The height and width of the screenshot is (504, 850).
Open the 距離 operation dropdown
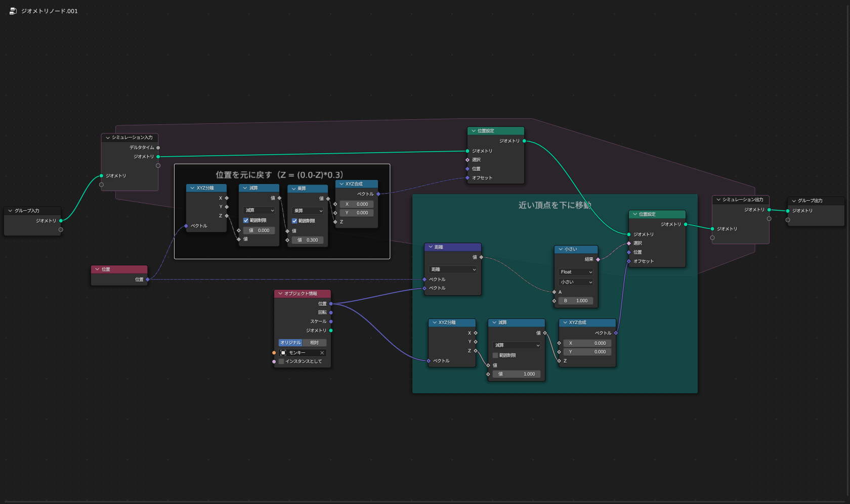pyautogui.click(x=453, y=269)
